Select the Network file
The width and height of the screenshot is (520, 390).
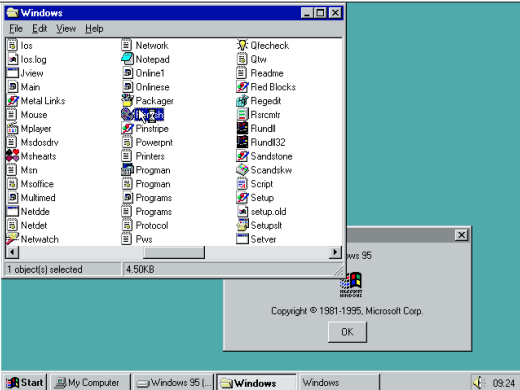coord(145,45)
